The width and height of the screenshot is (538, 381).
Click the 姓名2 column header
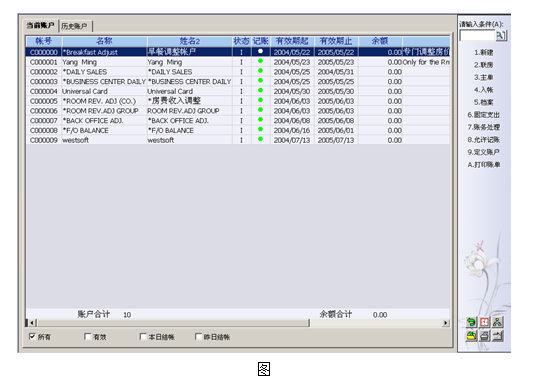tap(190, 41)
